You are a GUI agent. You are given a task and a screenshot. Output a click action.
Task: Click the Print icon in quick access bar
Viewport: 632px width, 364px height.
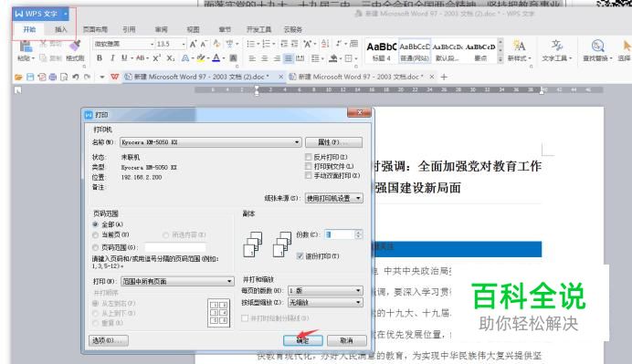pyautogui.click(x=52, y=77)
